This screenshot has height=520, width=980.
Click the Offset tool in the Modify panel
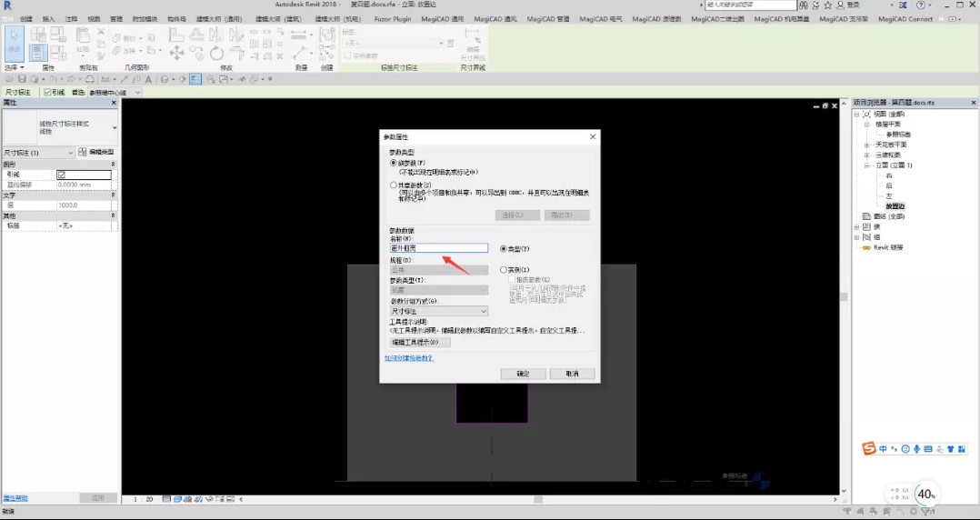[197, 35]
